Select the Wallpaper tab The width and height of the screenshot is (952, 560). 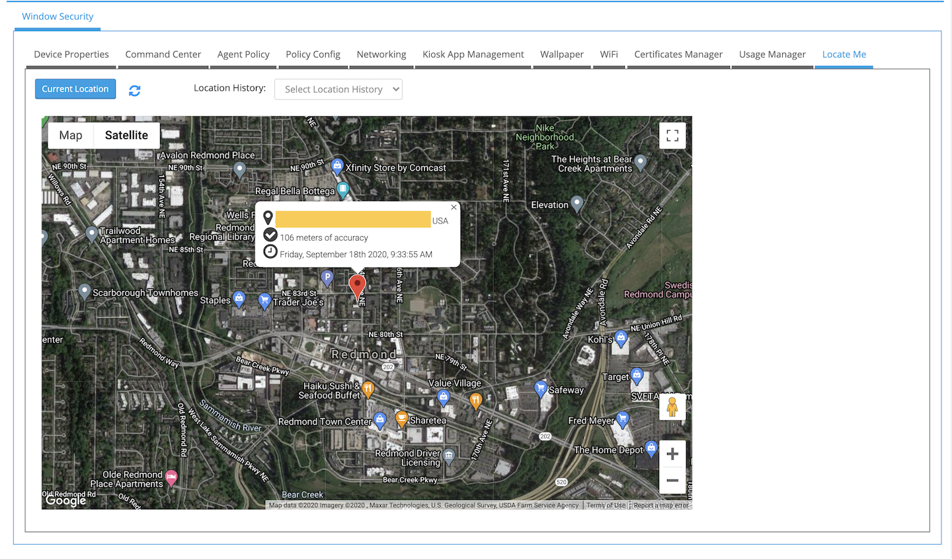562,54
